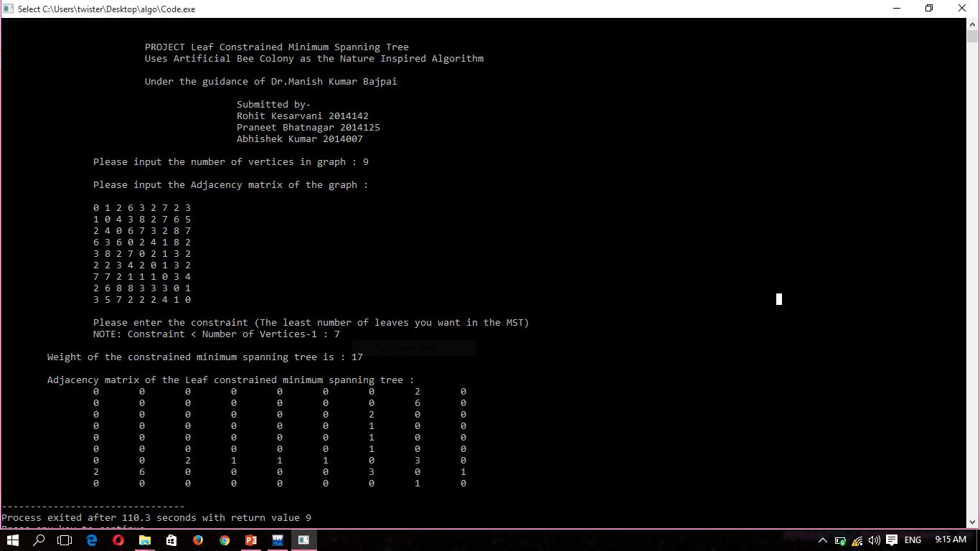
Task: Open the Windows Store taskbar icon
Action: [x=171, y=540]
